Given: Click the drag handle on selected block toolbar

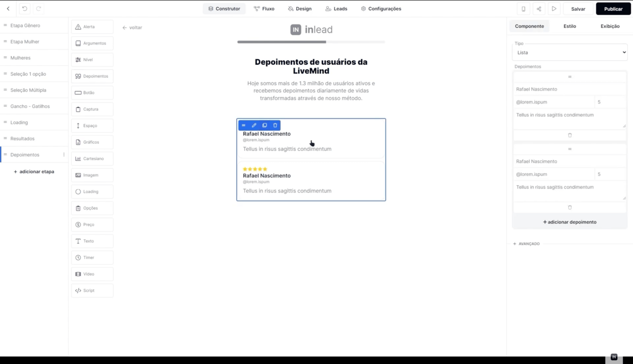Looking at the screenshot, I should click(x=243, y=125).
